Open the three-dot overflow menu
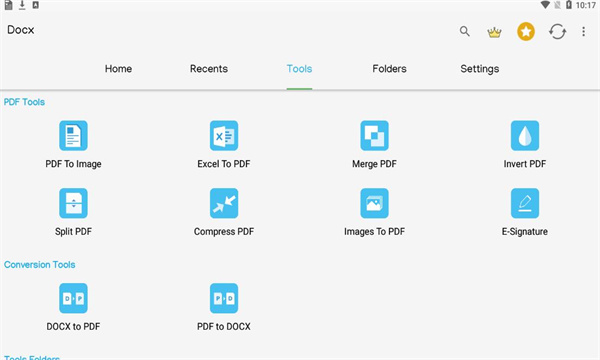600x360 pixels. click(x=584, y=31)
